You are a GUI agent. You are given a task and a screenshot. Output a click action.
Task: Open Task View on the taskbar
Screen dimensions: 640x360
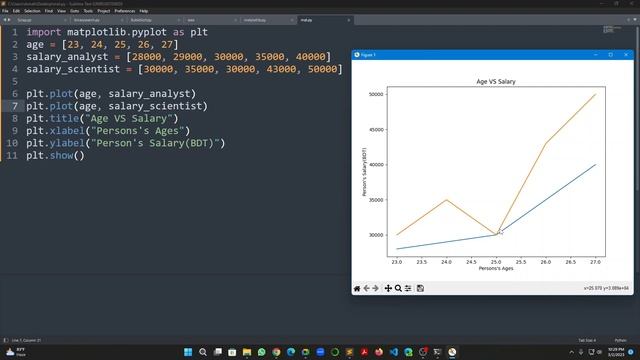(x=218, y=352)
